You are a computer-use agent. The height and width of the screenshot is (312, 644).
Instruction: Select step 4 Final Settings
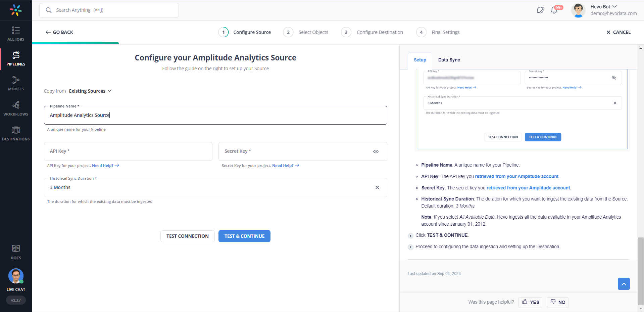438,32
